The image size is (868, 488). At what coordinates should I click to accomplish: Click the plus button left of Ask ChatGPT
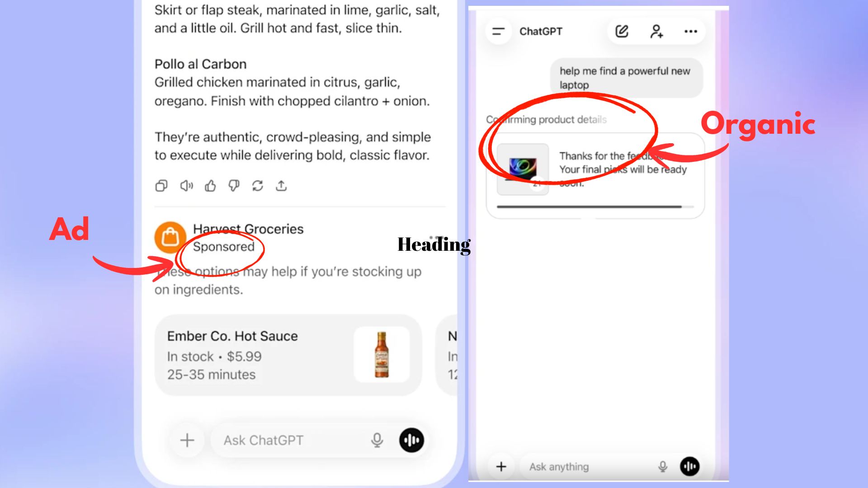pyautogui.click(x=187, y=440)
